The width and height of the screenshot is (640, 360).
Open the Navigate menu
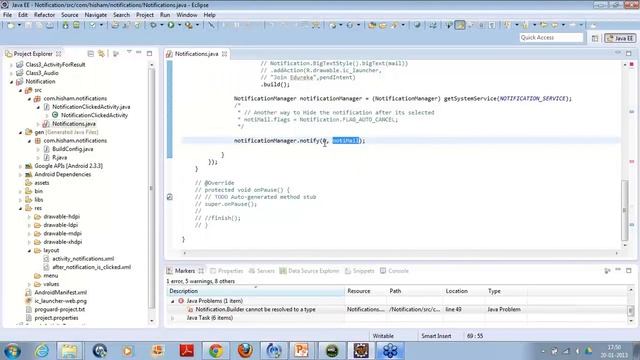(96, 15)
